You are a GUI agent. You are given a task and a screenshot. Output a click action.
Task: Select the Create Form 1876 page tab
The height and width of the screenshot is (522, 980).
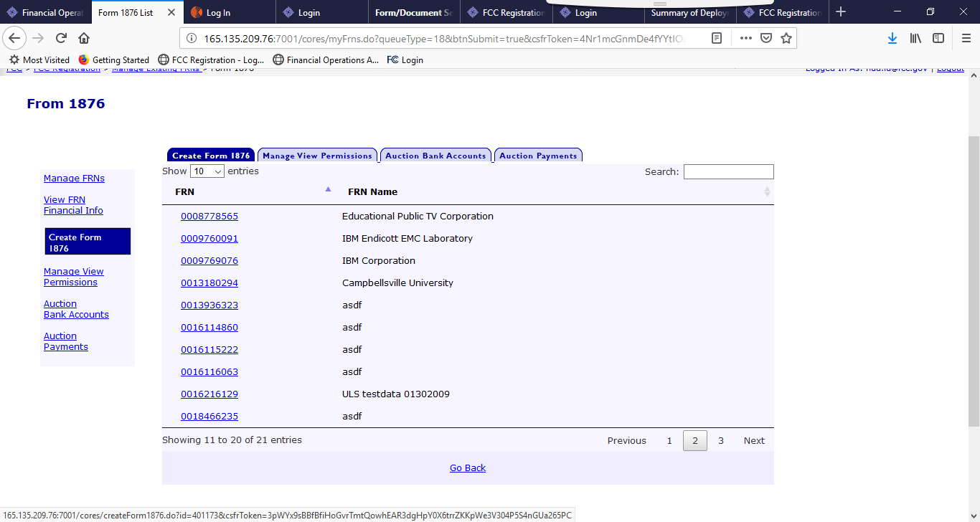(211, 156)
